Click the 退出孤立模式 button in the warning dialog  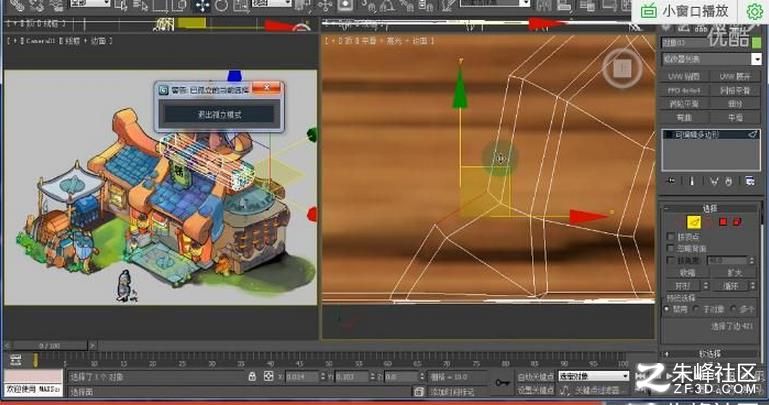pyautogui.click(x=219, y=114)
